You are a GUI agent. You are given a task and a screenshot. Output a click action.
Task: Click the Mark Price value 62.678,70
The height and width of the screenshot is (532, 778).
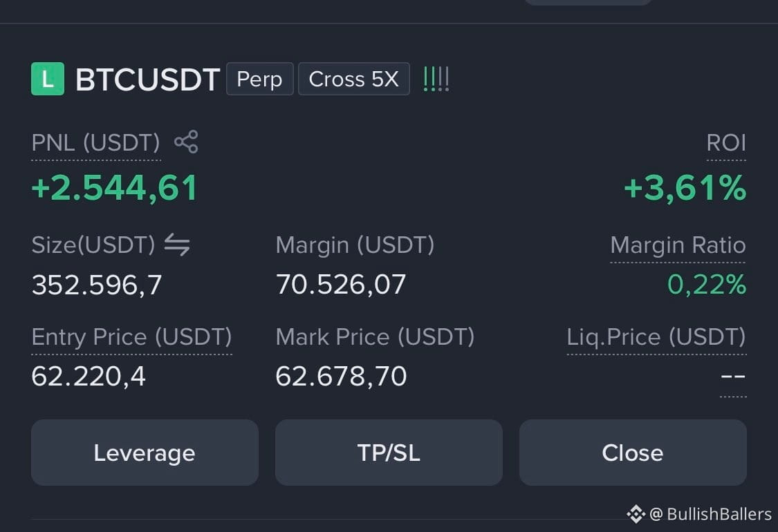point(341,377)
